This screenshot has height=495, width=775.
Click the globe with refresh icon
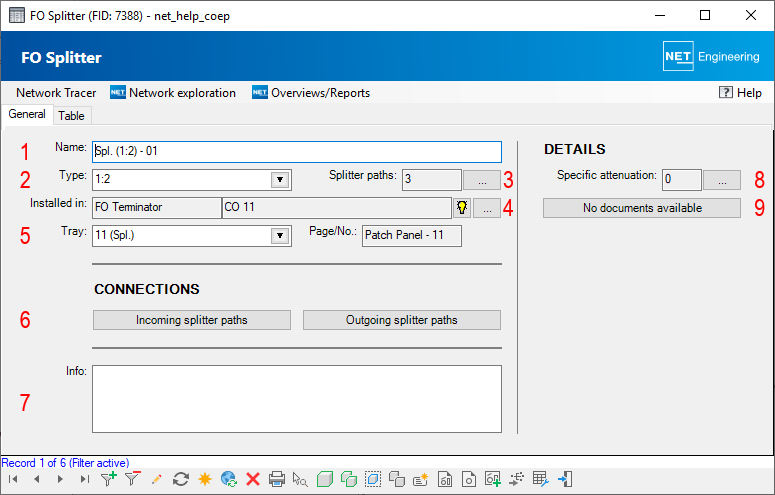[x=229, y=479]
